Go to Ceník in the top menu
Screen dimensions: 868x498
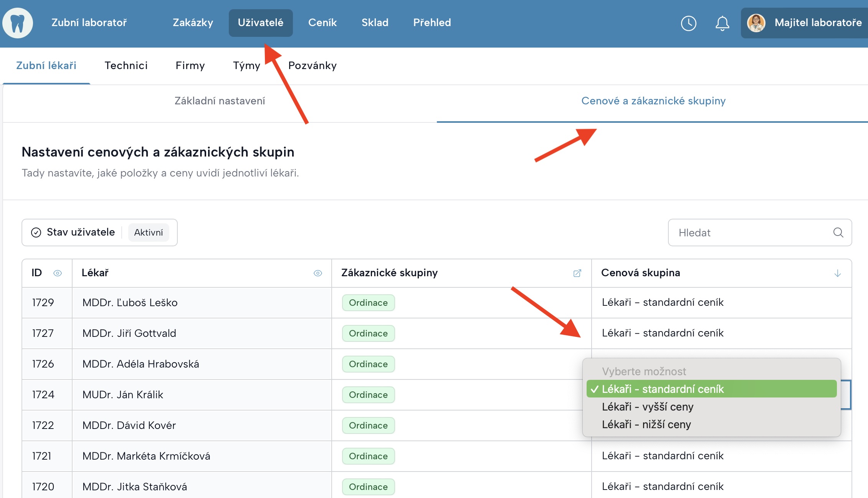(x=322, y=23)
